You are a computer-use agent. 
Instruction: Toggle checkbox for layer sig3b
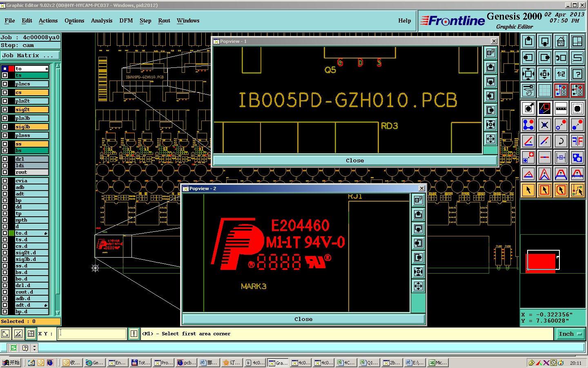(5, 127)
